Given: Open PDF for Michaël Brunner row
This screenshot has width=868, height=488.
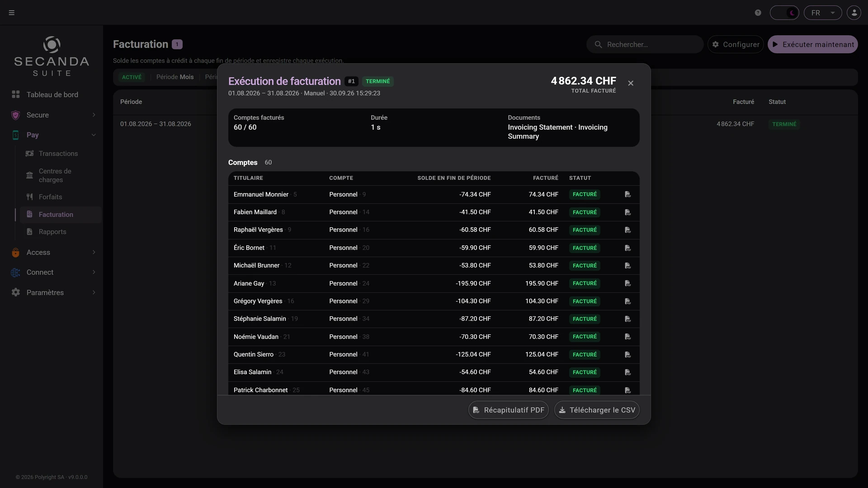Looking at the screenshot, I should pyautogui.click(x=627, y=266).
